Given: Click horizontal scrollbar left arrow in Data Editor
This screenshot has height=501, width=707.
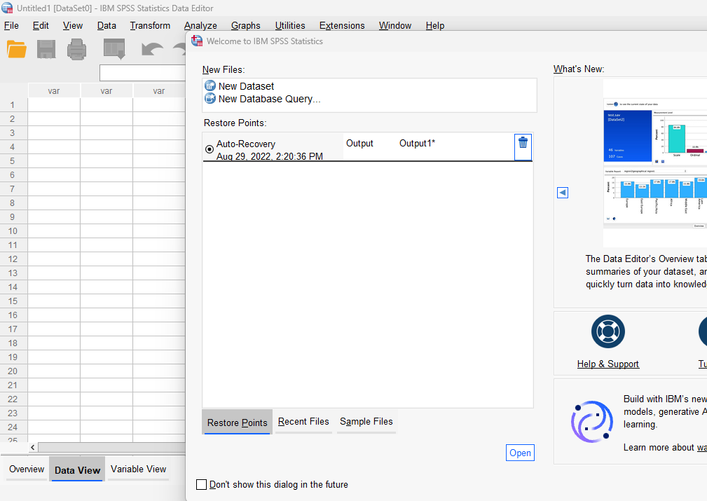Looking at the screenshot, I should click(x=32, y=447).
